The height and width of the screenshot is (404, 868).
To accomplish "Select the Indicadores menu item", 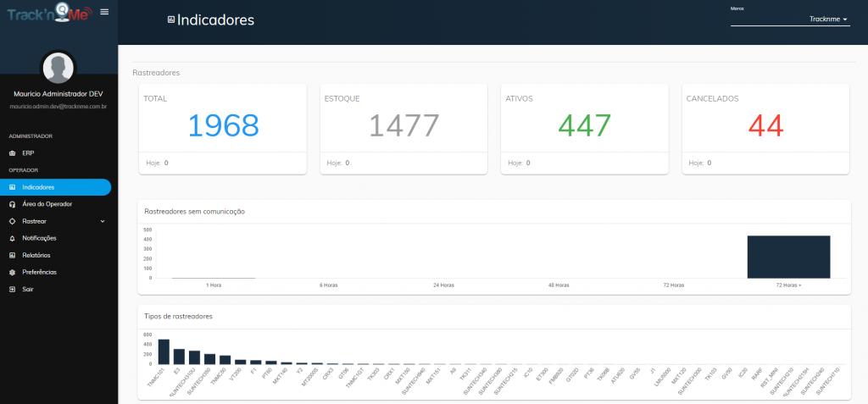I will pyautogui.click(x=55, y=187).
